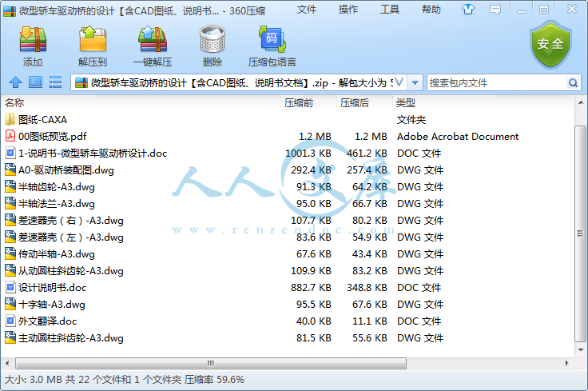Viewport: 588px width, 391px height.
Task: Select 主动圆柱斜齿轮-A3.dwg file
Action: 71,338
